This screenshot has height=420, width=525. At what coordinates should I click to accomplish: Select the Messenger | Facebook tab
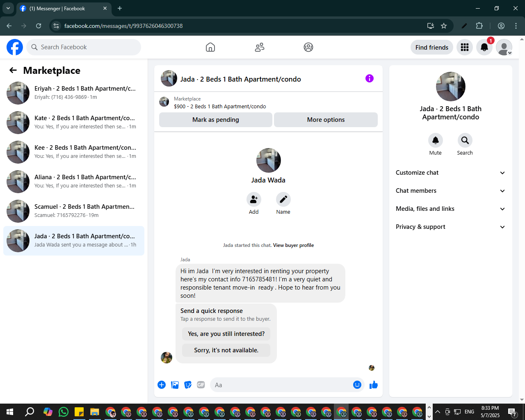(64, 8)
